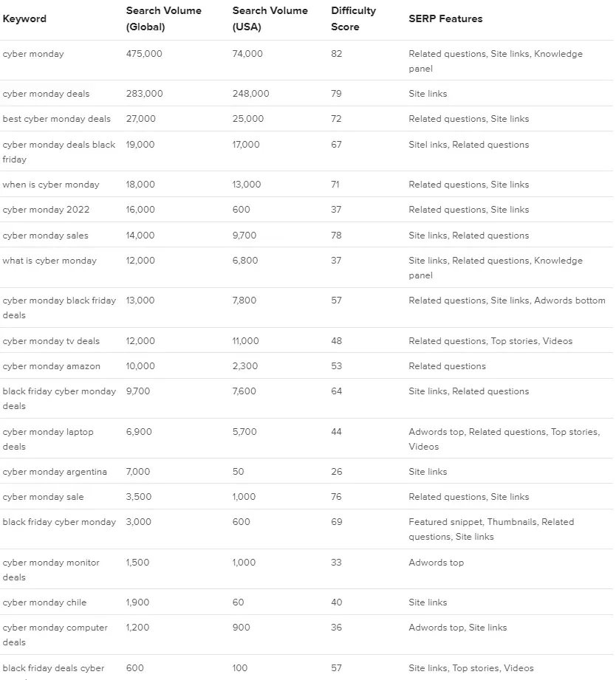The height and width of the screenshot is (680, 616).
Task: Select the 'cyber monday' keyword cell
Action: pos(33,54)
